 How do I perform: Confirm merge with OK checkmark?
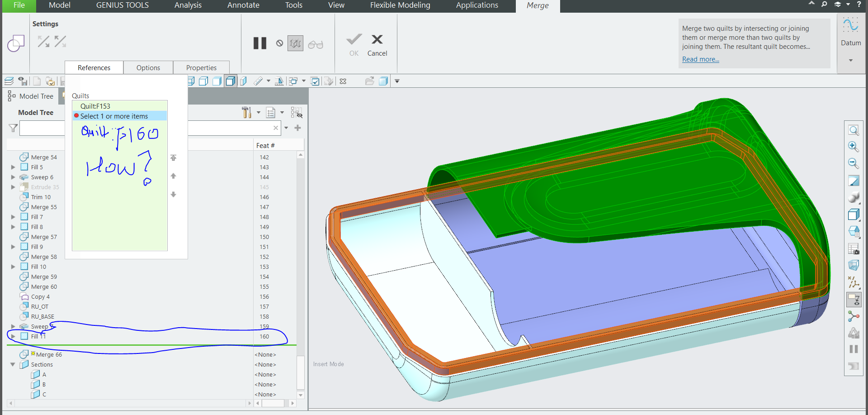click(354, 45)
